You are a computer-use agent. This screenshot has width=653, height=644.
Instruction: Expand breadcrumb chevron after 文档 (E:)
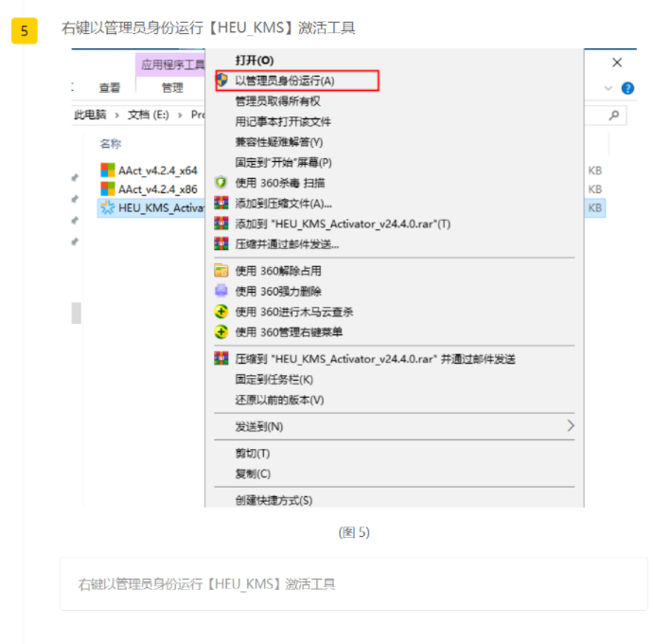click(180, 115)
